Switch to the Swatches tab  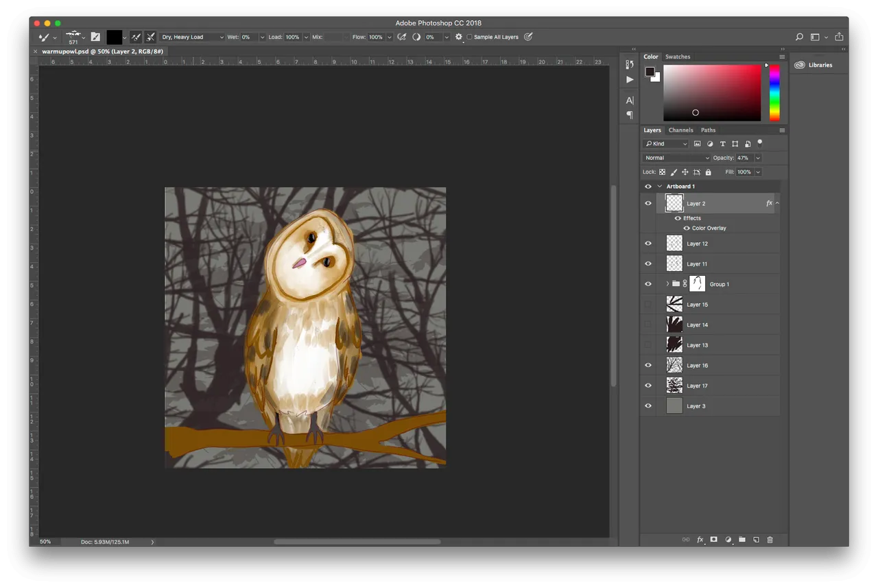678,57
